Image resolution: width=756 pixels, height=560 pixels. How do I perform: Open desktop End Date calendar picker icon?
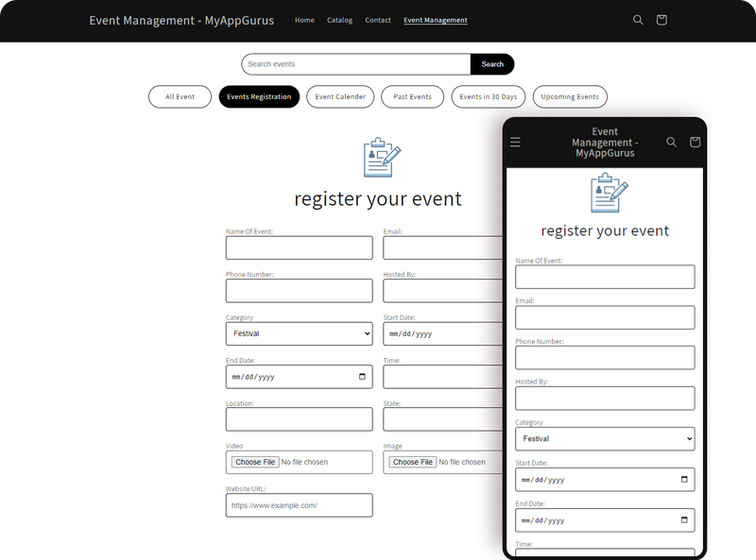click(x=362, y=377)
